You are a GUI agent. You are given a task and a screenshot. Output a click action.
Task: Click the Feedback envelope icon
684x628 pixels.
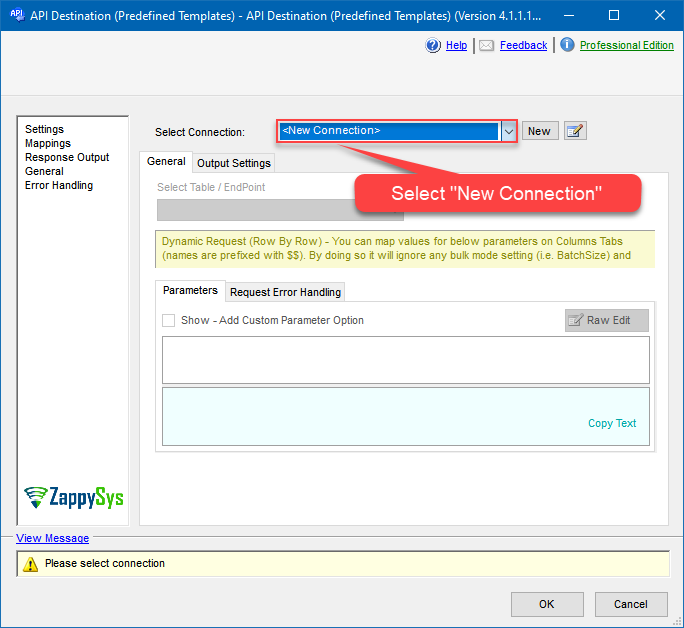coord(486,45)
